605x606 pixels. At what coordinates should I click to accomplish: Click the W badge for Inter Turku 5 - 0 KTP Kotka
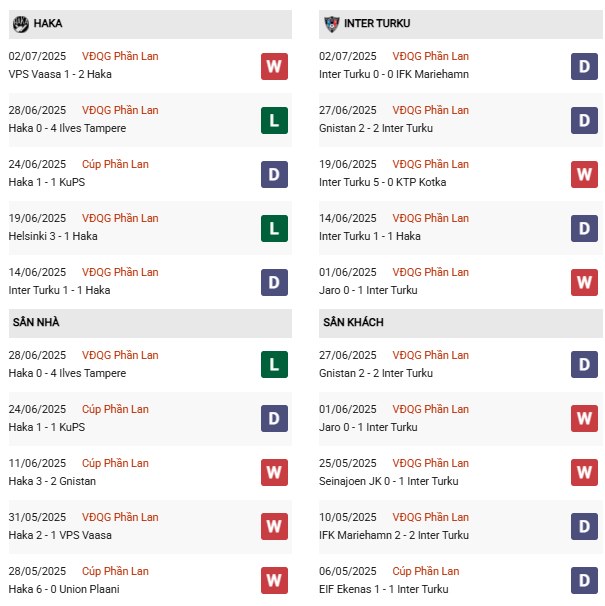click(585, 174)
